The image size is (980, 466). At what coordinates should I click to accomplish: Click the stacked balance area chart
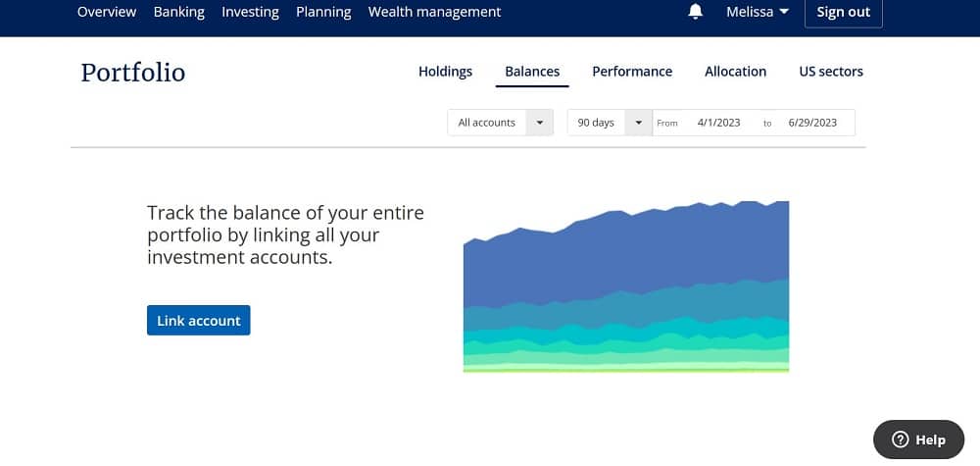click(x=625, y=286)
